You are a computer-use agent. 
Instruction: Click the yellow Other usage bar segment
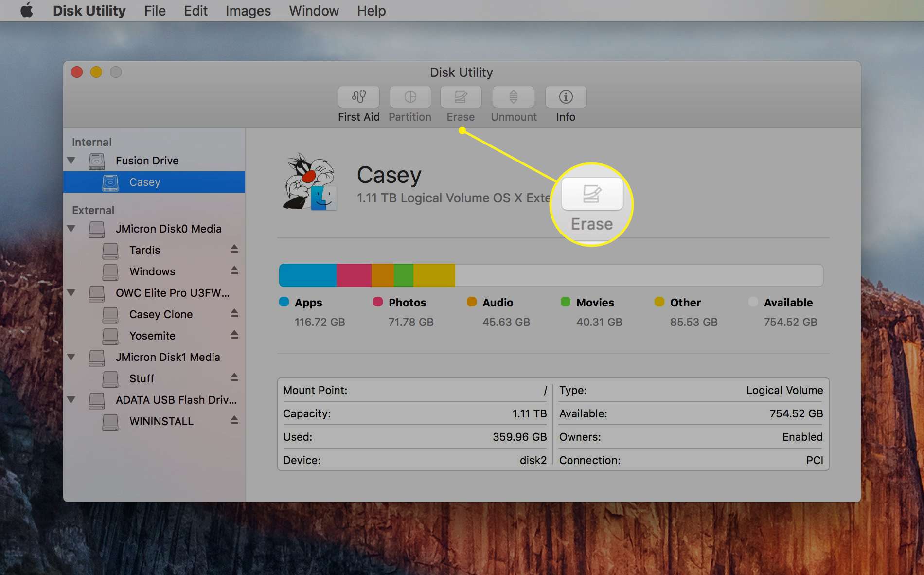pos(434,275)
